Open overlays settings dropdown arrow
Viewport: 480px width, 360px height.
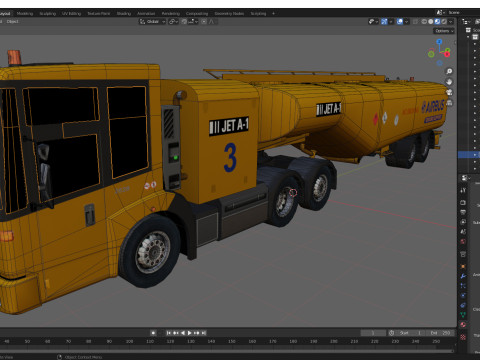coord(406,21)
